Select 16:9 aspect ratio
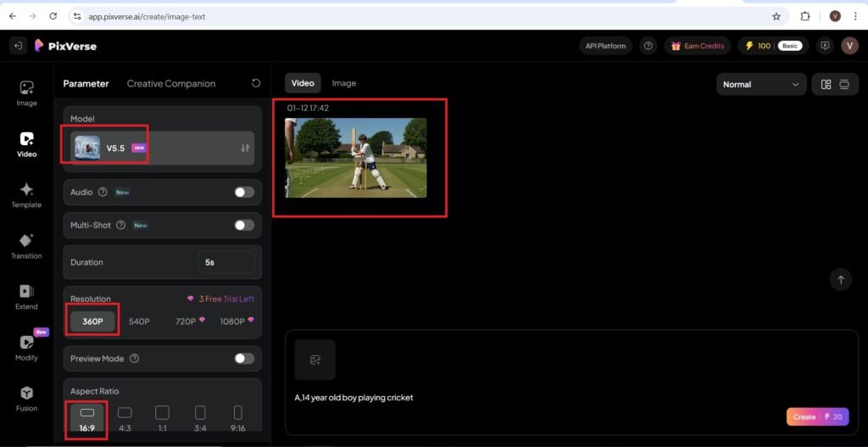 [87, 419]
